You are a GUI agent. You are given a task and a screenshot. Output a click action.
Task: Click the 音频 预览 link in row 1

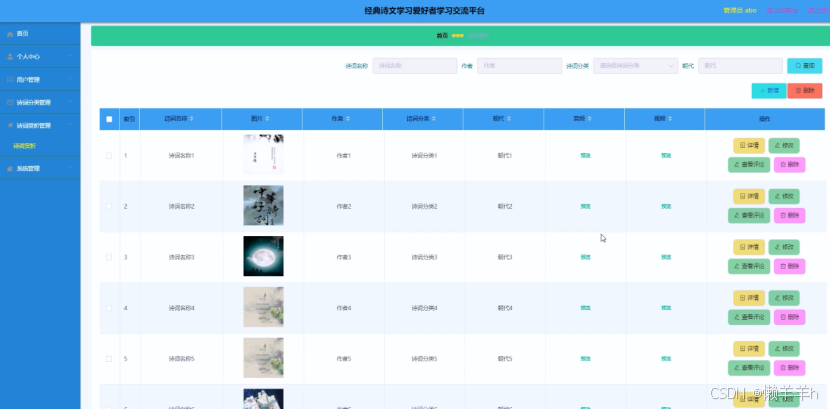[x=585, y=156]
